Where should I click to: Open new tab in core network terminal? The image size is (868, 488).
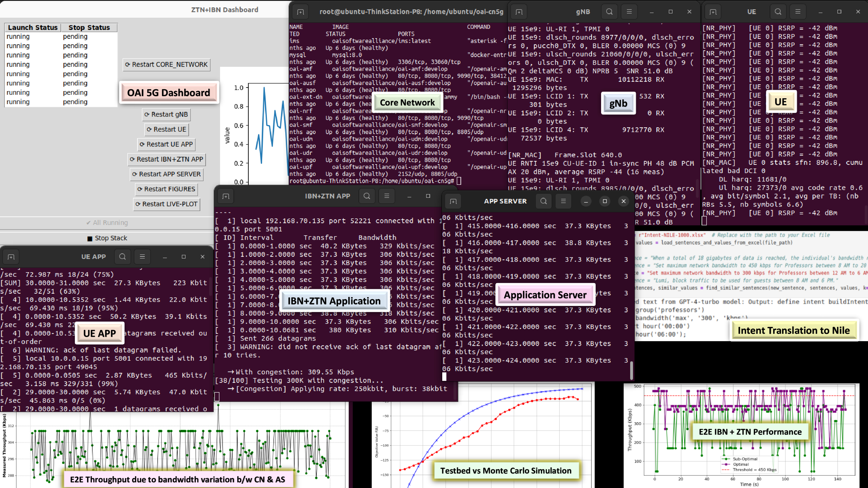(301, 12)
